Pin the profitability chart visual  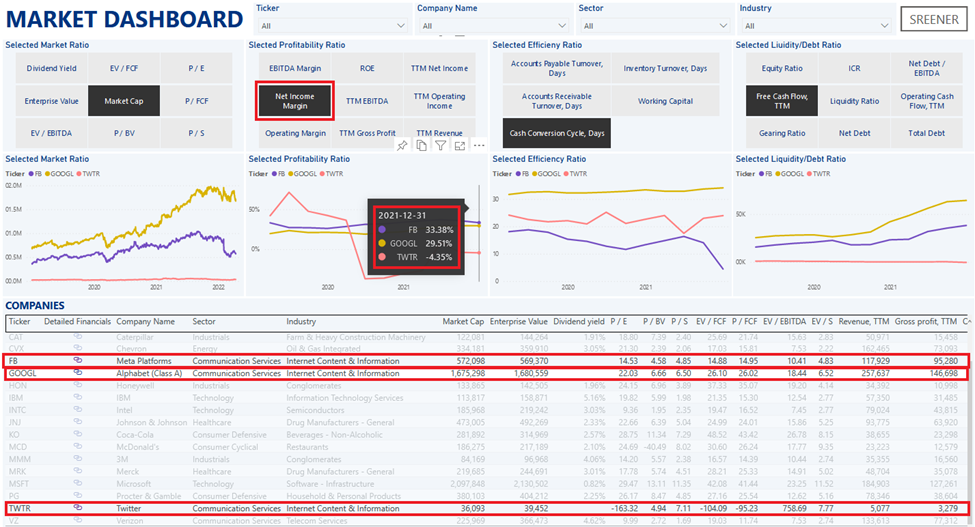[403, 146]
